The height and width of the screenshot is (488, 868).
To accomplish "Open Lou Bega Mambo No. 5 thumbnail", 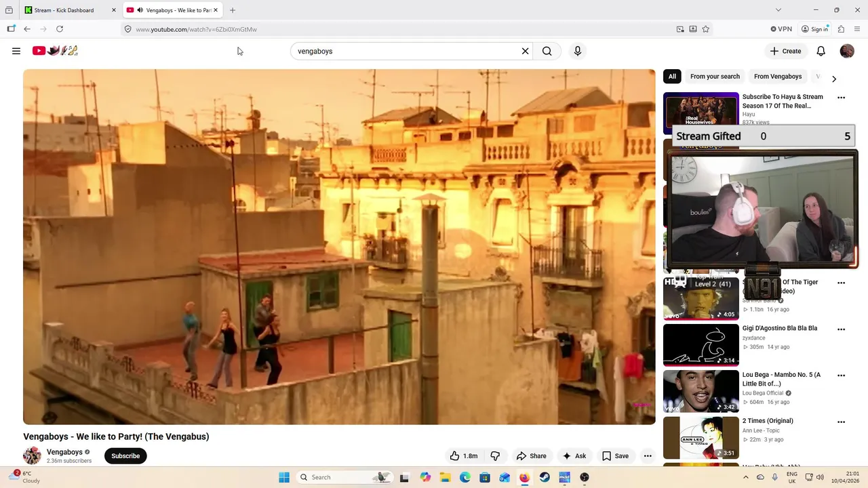I will 701,392.
